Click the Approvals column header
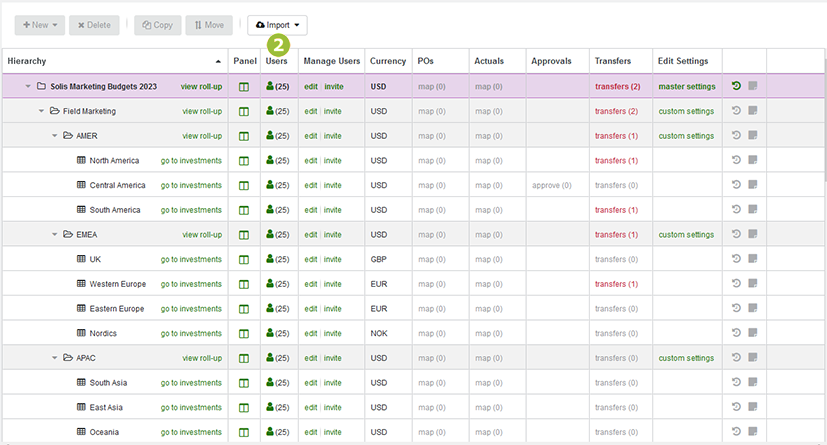 coord(551,61)
